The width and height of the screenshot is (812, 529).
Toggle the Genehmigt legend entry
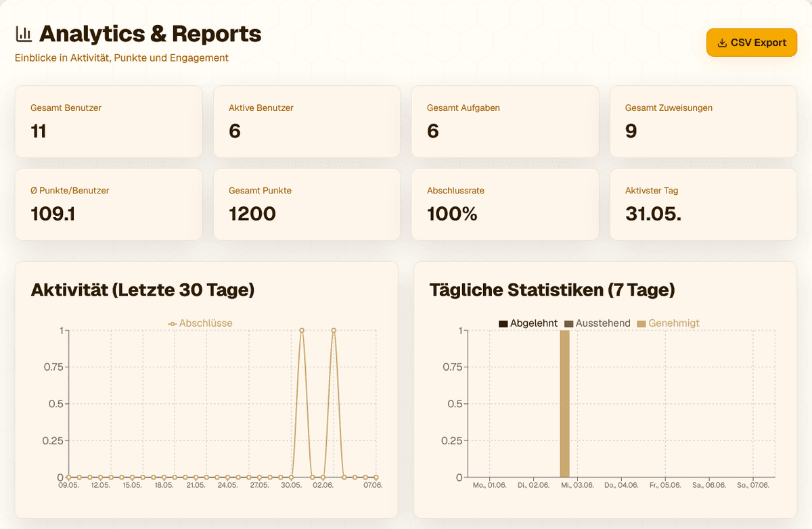coord(668,323)
